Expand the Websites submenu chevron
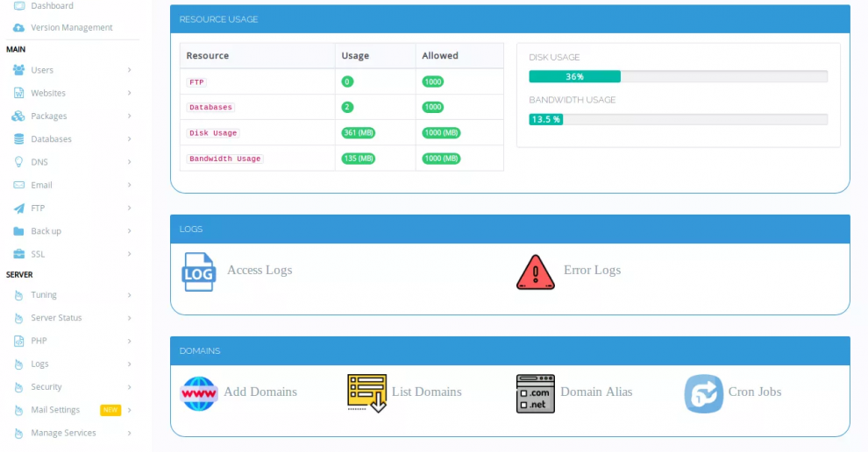Screen dimensions: 868x452 point(129,93)
